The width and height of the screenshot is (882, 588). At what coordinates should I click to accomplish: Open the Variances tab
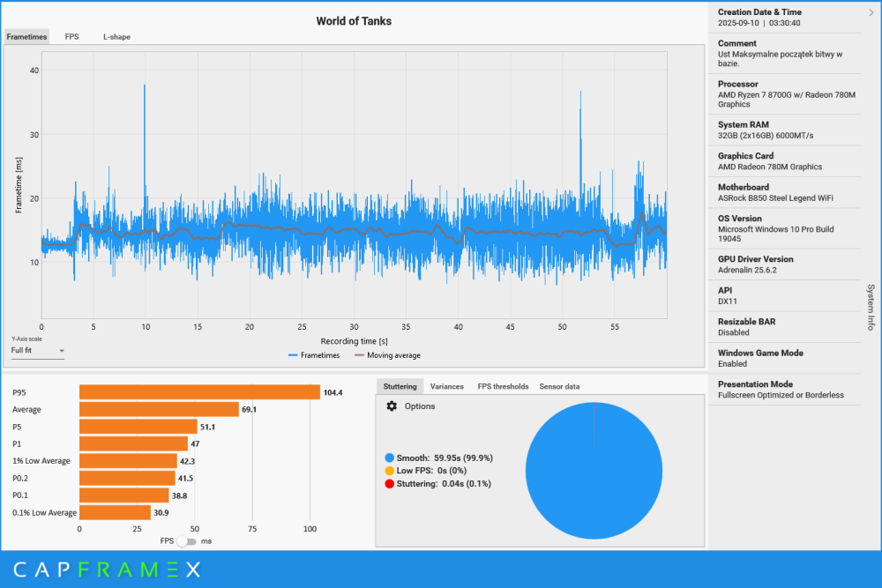[446, 386]
